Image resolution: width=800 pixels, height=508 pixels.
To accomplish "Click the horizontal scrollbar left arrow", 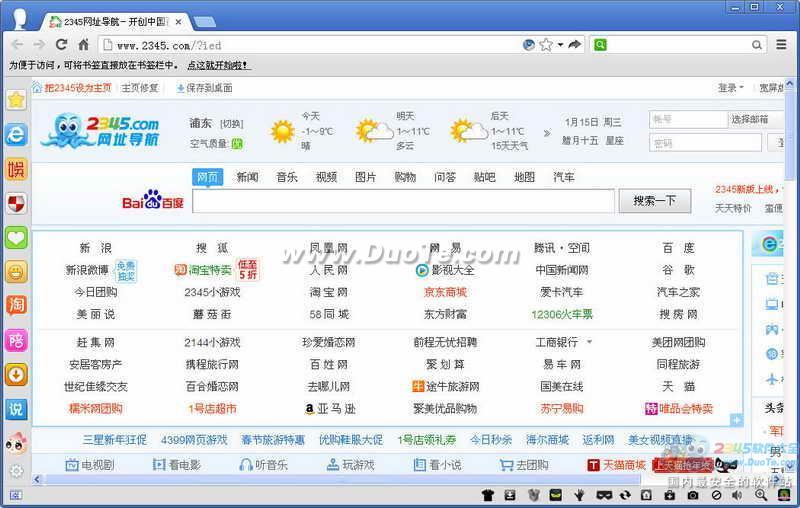I will pos(37,479).
